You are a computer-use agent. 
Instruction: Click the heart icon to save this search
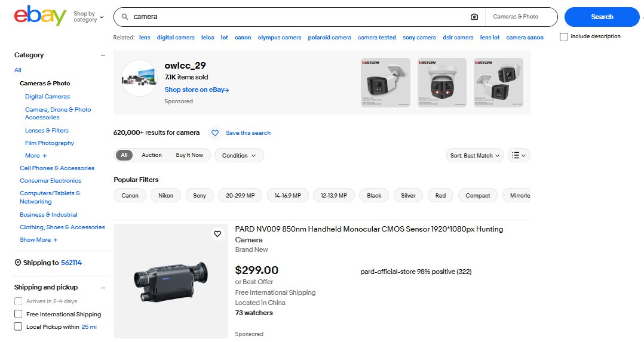(x=215, y=133)
